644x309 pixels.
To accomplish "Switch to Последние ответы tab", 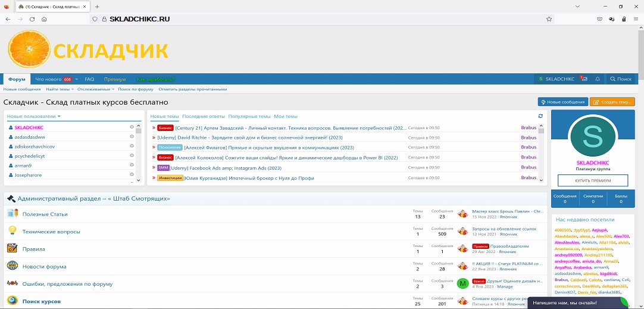I will (204, 116).
